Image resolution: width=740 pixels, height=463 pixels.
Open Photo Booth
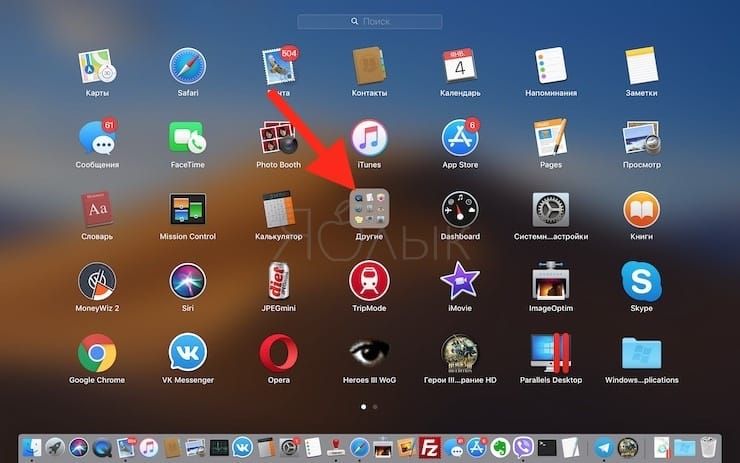point(278,138)
